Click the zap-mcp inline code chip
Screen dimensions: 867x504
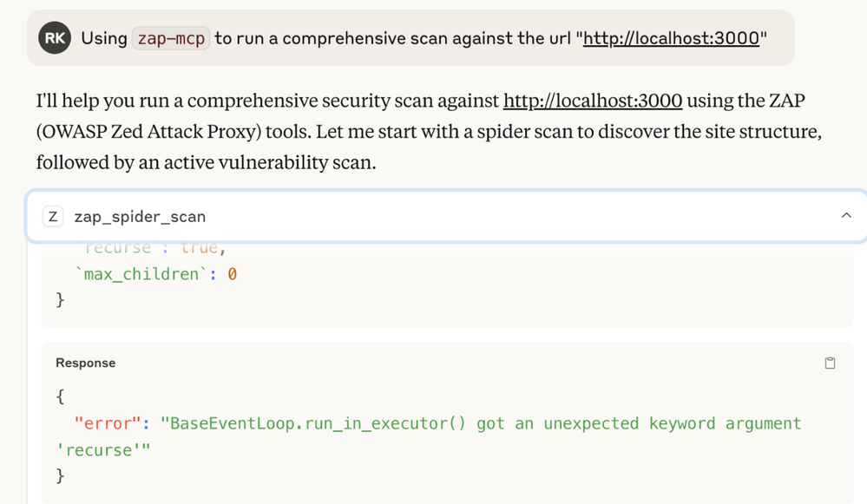pyautogui.click(x=171, y=38)
